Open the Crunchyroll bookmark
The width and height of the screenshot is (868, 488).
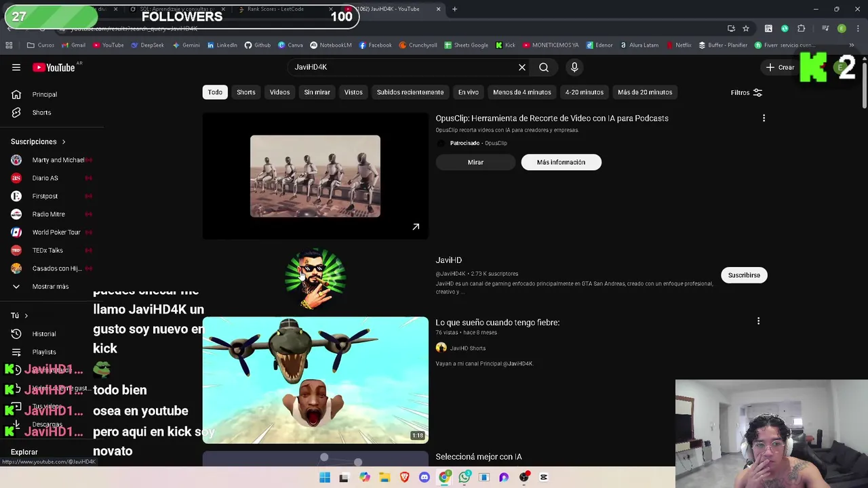(418, 45)
